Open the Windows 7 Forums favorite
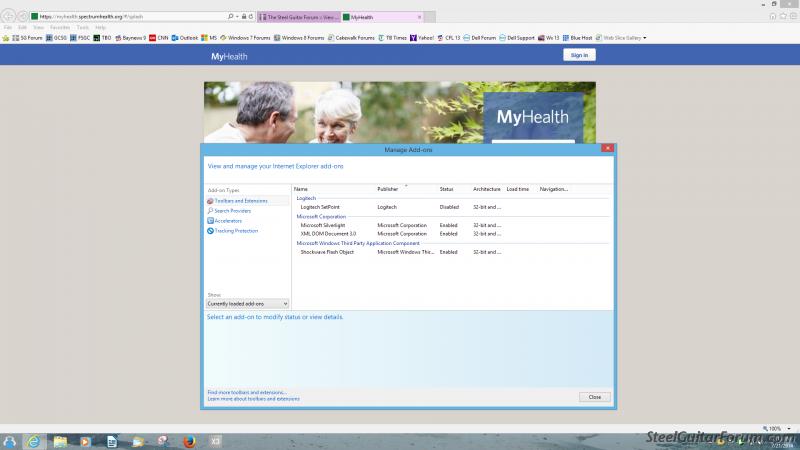Viewport: 800px width, 450px height. click(x=245, y=38)
